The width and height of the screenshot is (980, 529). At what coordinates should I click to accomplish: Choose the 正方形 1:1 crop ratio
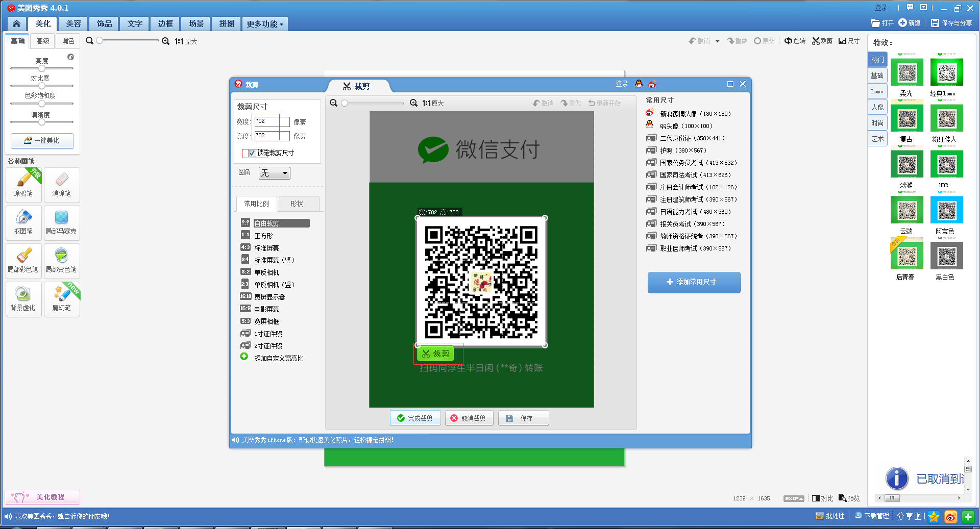258,236
